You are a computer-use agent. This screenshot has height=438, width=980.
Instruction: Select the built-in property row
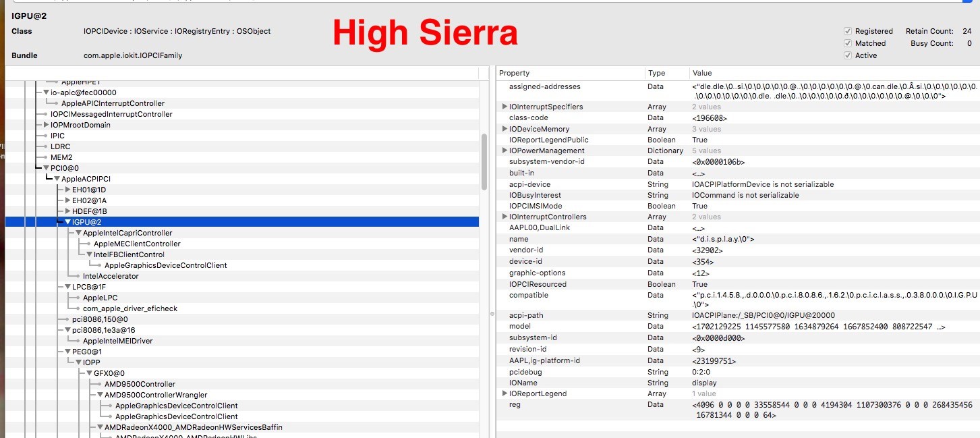coord(738,173)
